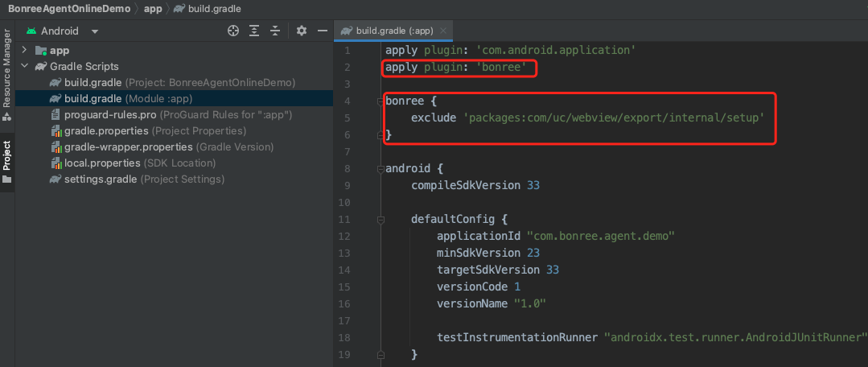Click the Expand All icon in Project panel
This screenshot has width=868, height=367.
(254, 31)
